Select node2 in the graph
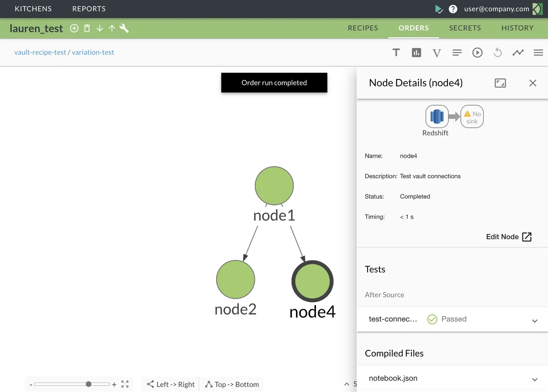548x392 pixels. click(235, 280)
